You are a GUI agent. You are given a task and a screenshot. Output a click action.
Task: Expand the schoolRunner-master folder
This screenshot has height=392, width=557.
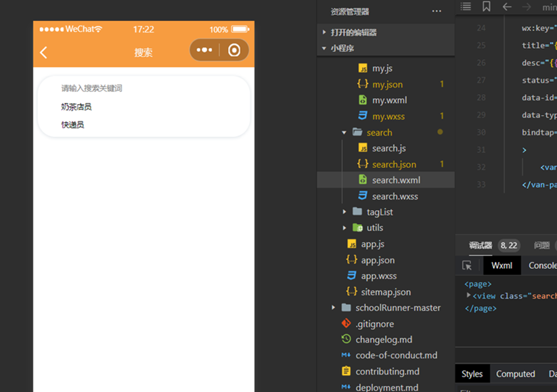pos(334,307)
